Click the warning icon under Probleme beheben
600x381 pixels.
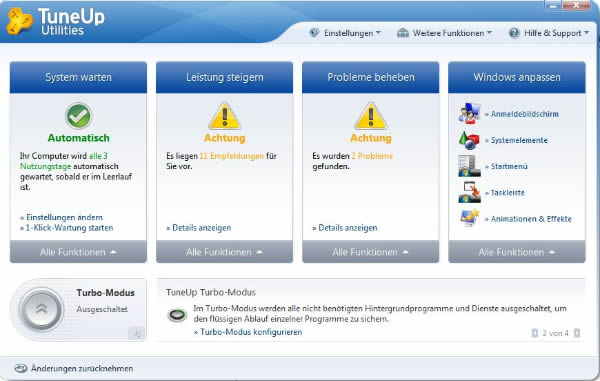pos(371,116)
